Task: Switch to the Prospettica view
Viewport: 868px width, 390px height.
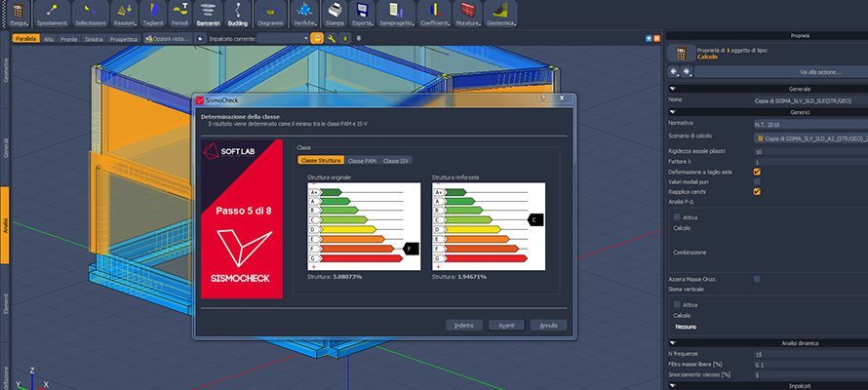Action: (124, 39)
